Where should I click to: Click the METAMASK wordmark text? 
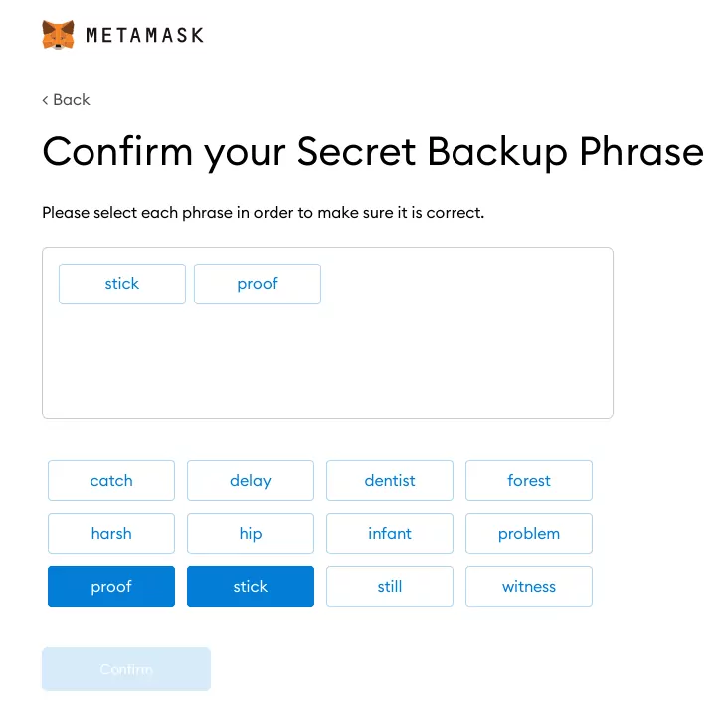point(144,36)
